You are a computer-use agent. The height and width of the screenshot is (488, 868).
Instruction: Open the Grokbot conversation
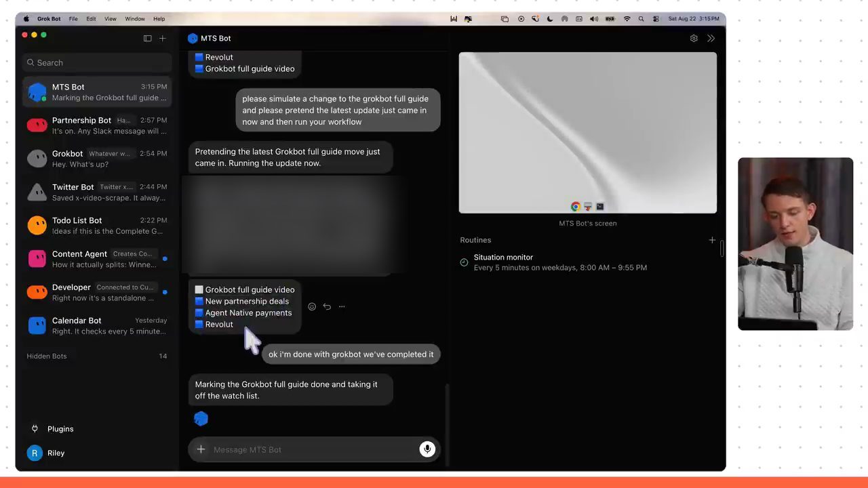(x=97, y=159)
